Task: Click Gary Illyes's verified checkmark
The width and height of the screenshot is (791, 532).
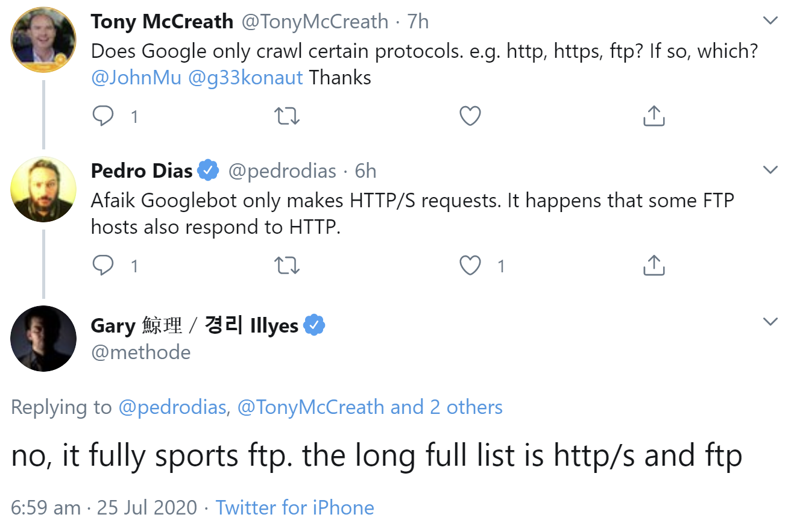Action: (x=314, y=324)
